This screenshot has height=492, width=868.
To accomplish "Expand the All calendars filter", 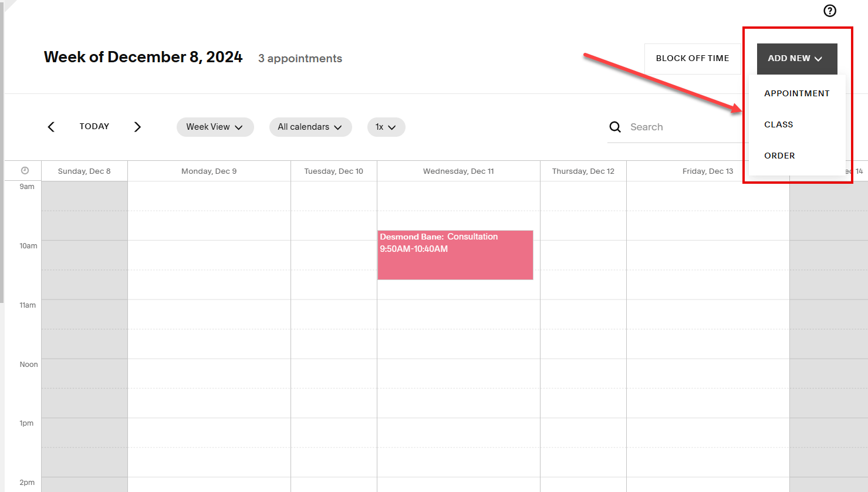I will pos(310,127).
